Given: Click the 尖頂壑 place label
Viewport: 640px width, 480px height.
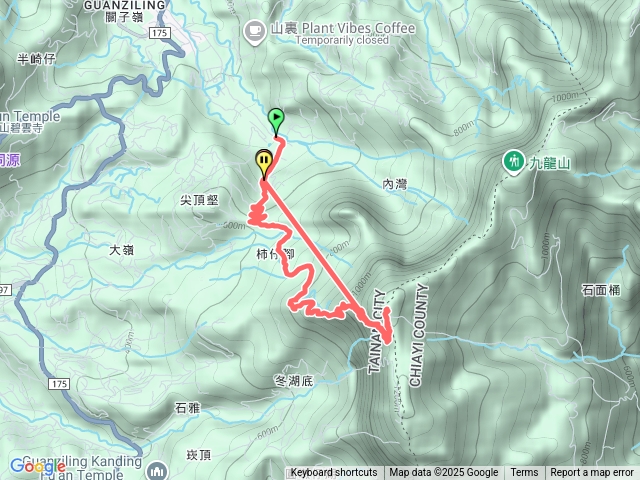Looking at the screenshot, I should click(199, 200).
